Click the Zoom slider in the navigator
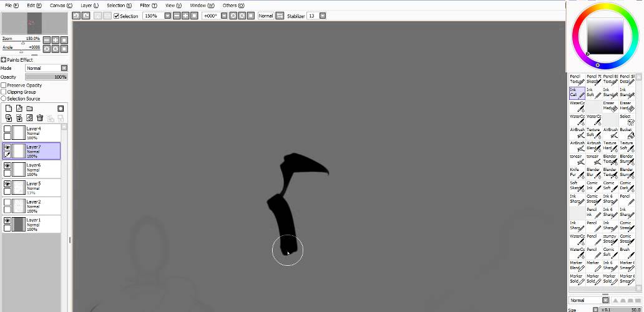Screen dimensions: 644x312 click(x=21, y=42)
